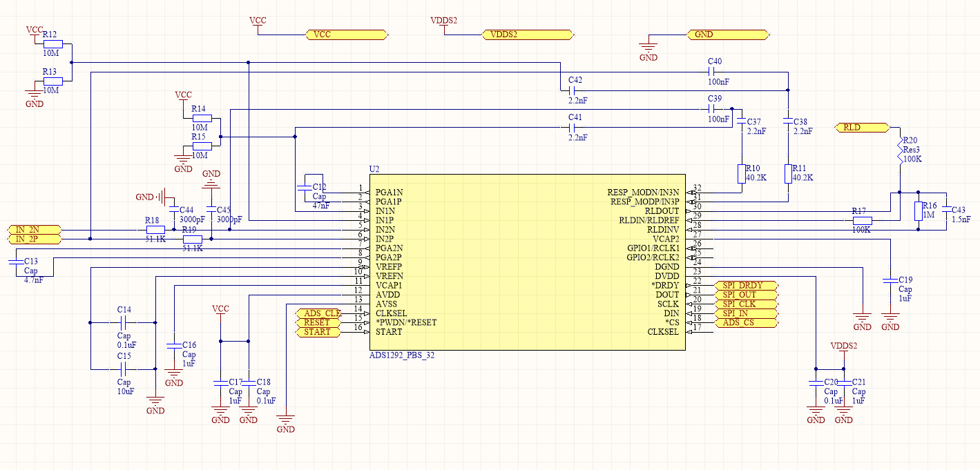980x470 pixels.
Task: Click the SPI_CLK port
Action: tap(747, 304)
